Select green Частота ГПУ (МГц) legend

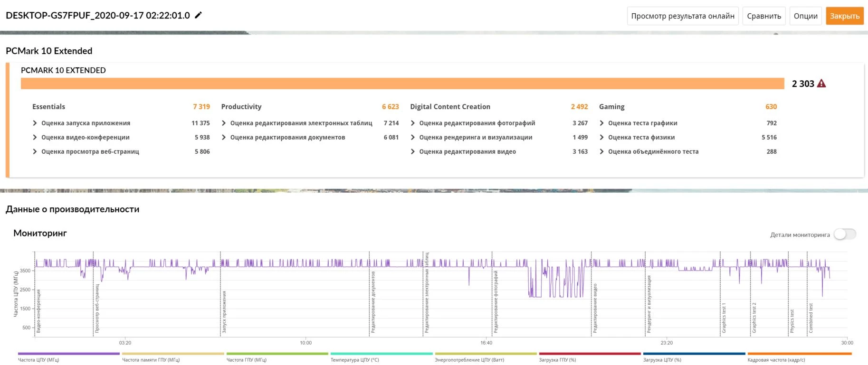(277, 357)
